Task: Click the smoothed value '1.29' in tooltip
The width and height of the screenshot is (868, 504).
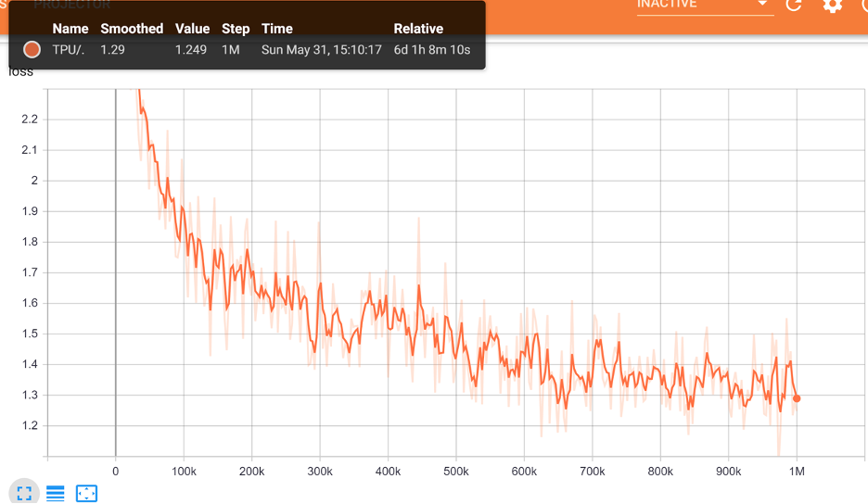Action: [x=112, y=50]
